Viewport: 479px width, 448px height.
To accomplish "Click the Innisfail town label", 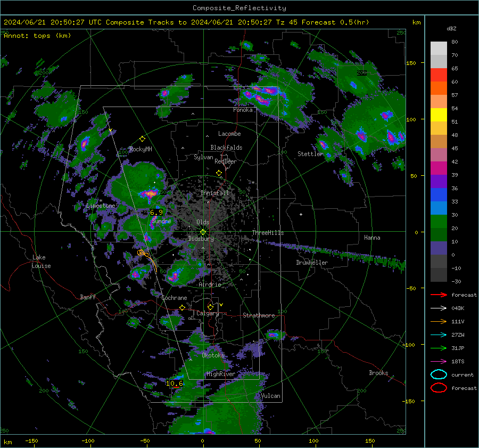I will (x=215, y=193).
